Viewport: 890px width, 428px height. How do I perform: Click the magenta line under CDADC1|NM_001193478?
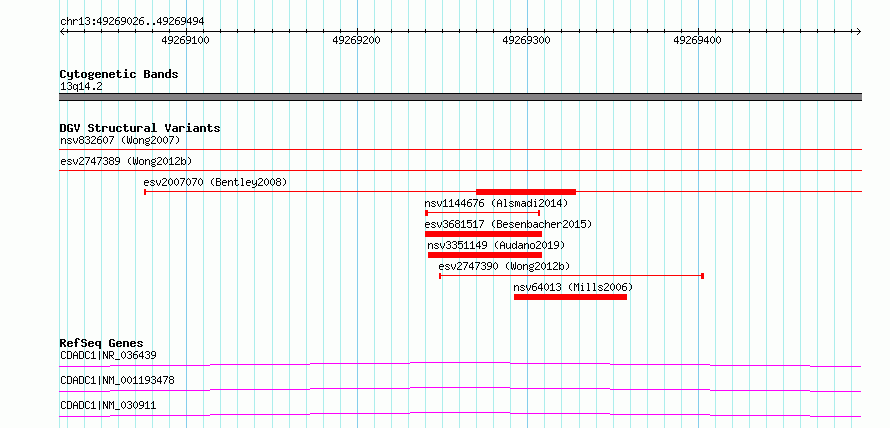click(x=460, y=389)
